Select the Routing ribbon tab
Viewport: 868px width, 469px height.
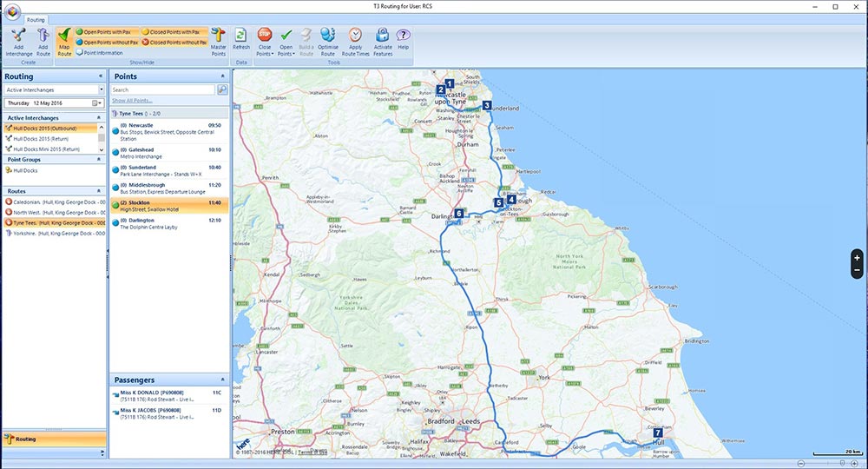(36, 20)
